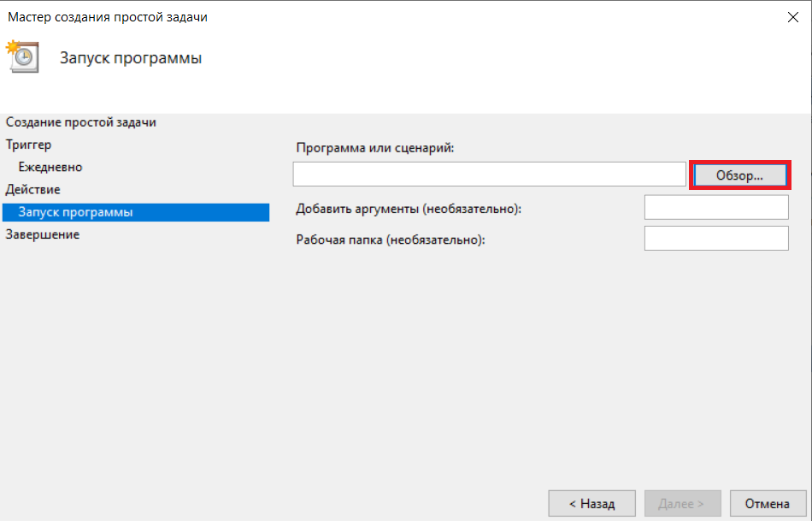
Task: Click the 'Запуск программы' page heading
Action: point(131,58)
